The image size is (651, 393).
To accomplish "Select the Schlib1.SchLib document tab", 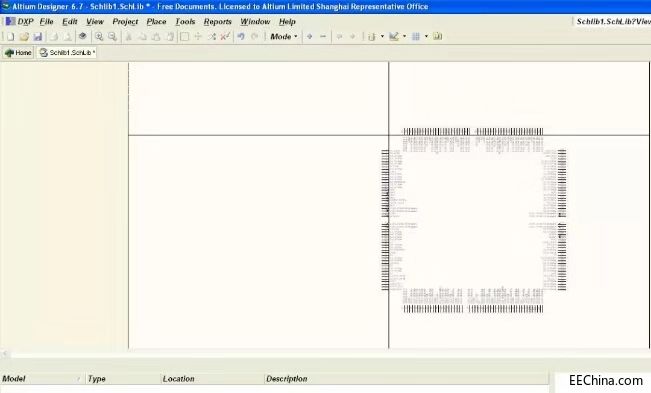I will click(x=67, y=53).
